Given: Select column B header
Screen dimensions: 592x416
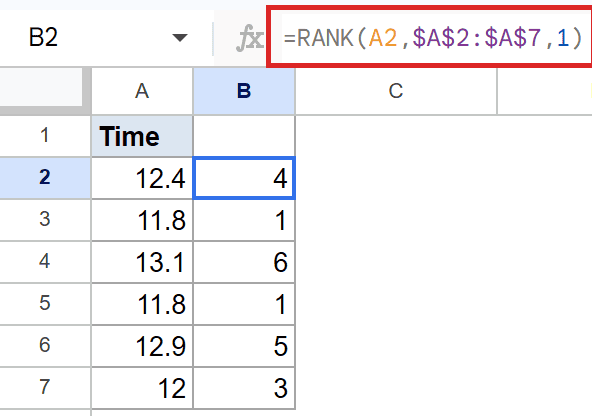Looking at the screenshot, I should pos(244,91).
